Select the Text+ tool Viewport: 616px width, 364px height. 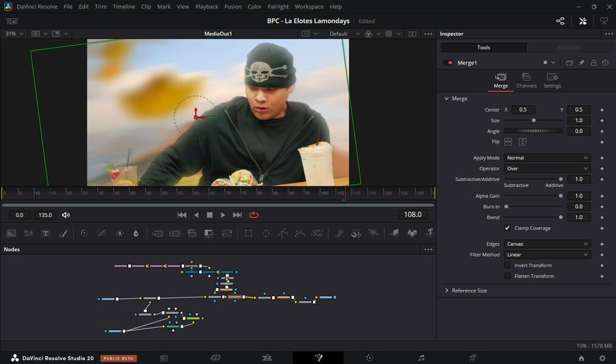[44, 233]
